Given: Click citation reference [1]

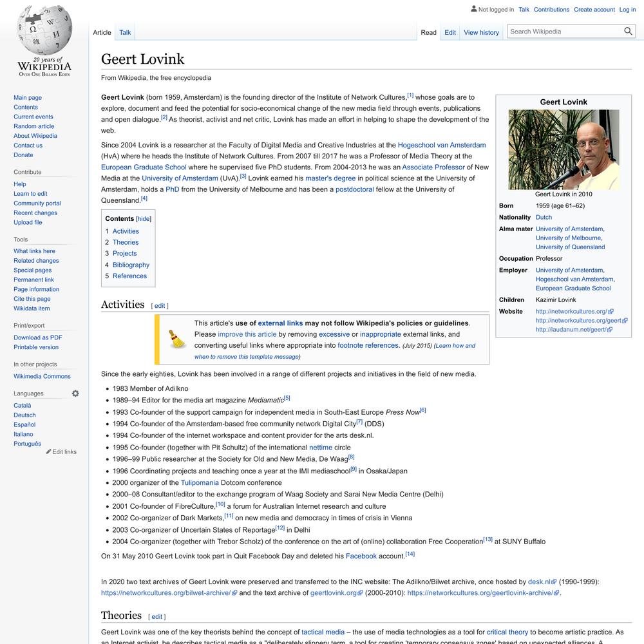Looking at the screenshot, I should (410, 96).
